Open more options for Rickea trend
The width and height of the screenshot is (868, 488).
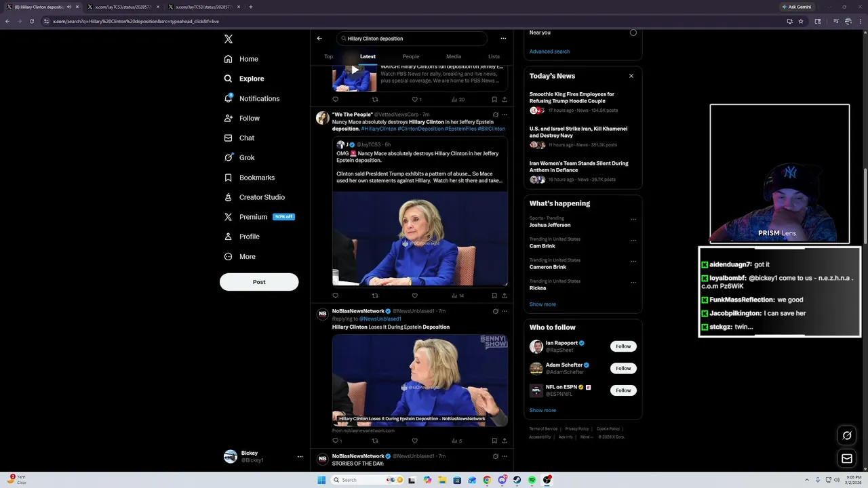point(633,283)
